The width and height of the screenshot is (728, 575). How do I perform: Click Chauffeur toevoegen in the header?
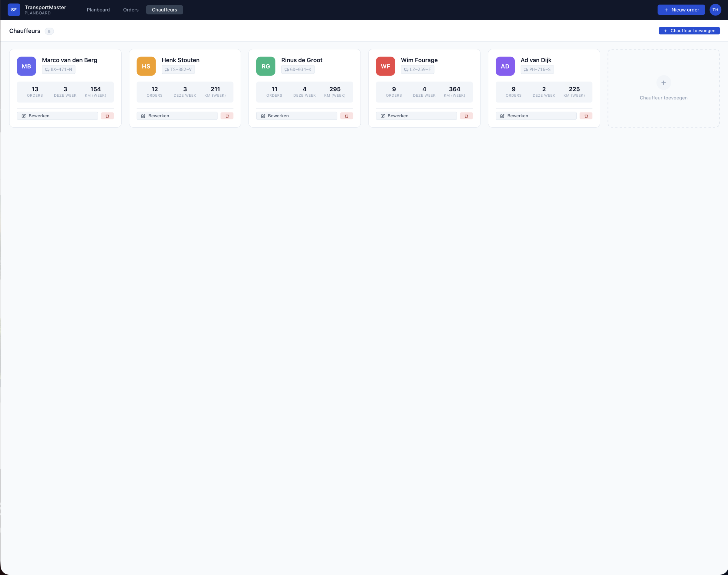tap(689, 31)
